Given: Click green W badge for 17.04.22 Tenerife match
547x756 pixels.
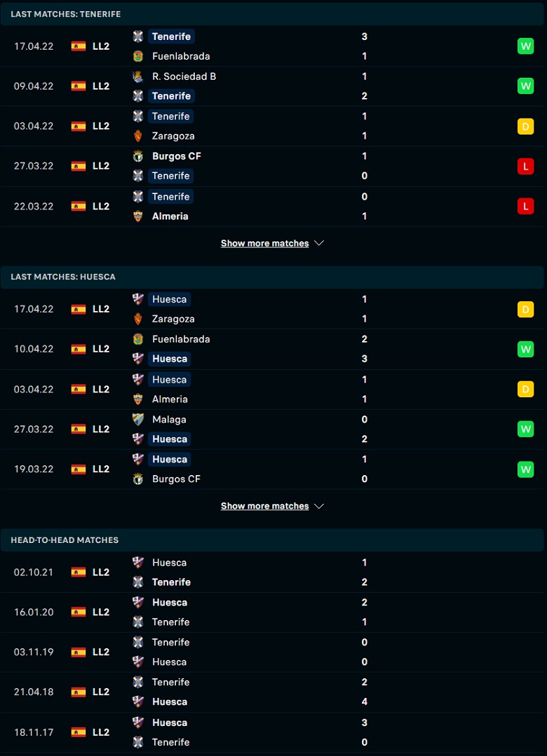Looking at the screenshot, I should coord(525,46).
